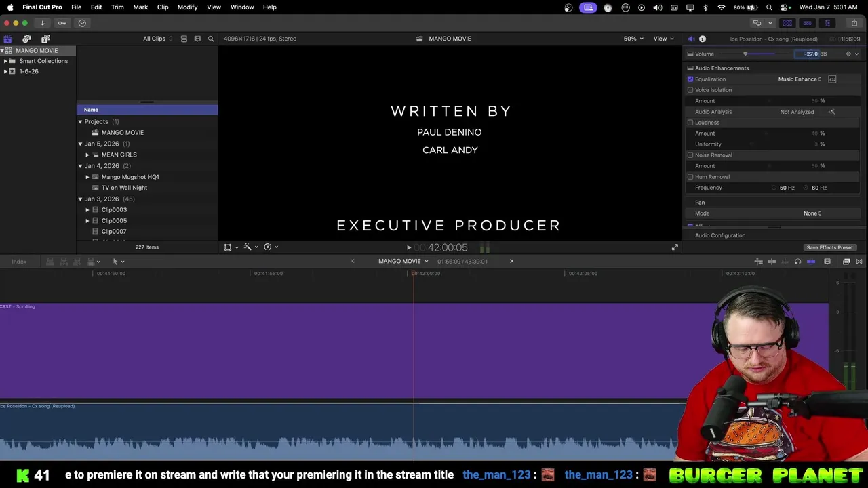Viewport: 868px width, 488px height.
Task: Open the Enhancements magic wand menu
Action: click(x=248, y=247)
